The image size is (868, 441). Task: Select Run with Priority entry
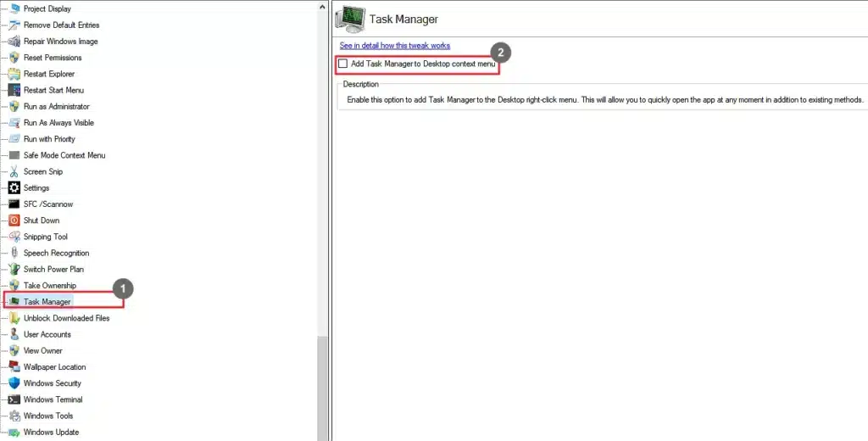point(49,139)
